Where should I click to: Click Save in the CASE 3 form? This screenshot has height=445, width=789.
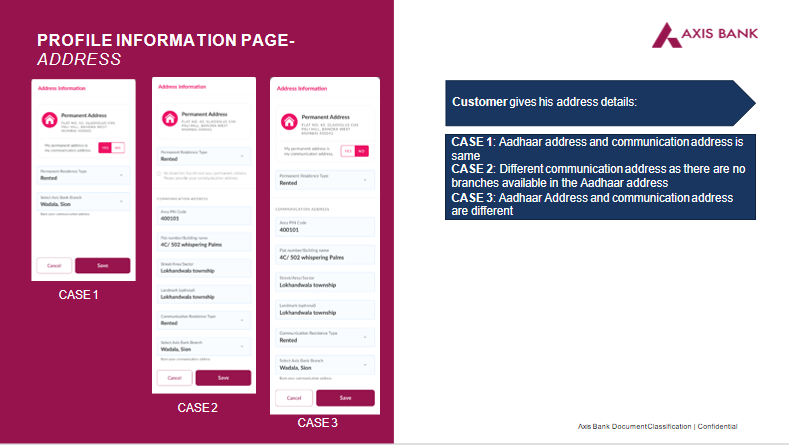(345, 398)
